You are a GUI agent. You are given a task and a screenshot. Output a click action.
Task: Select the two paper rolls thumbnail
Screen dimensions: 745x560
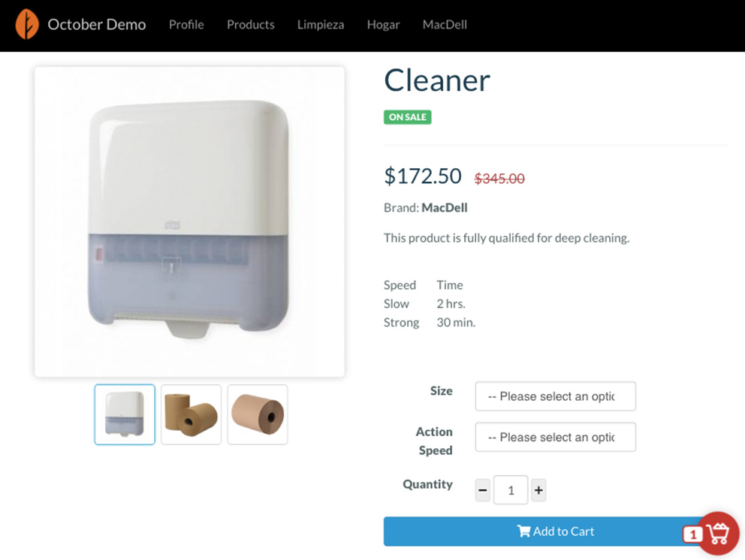click(191, 414)
